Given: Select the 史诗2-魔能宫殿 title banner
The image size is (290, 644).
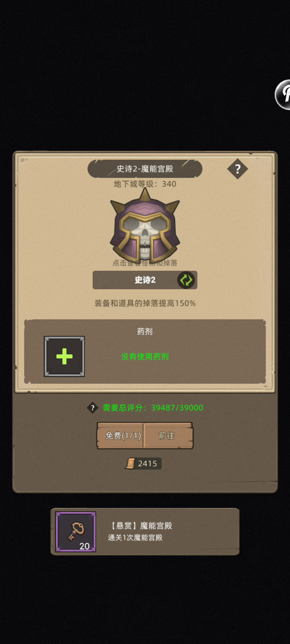Looking at the screenshot, I should pos(145,169).
